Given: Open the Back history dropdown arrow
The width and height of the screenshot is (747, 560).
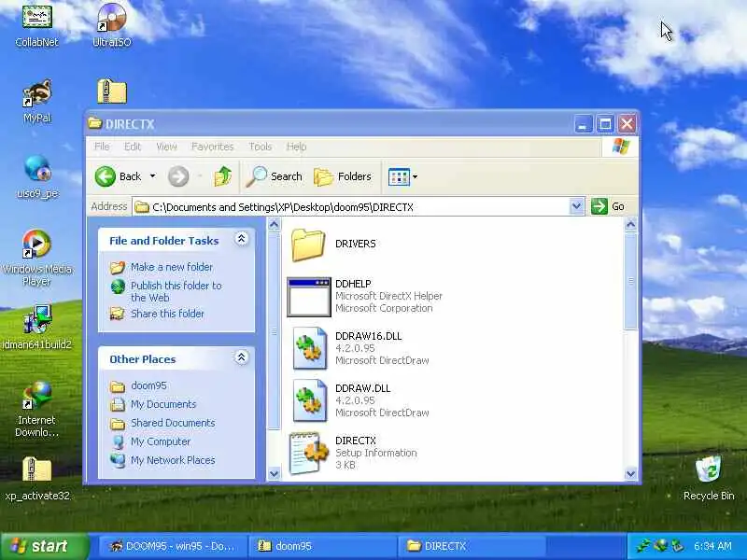Looking at the screenshot, I should click(152, 176).
